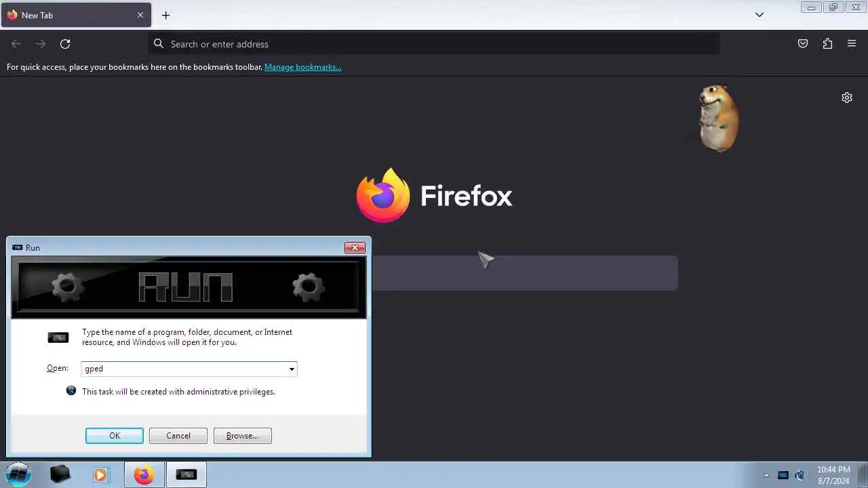Screen dimensions: 868x488
Task: Click the right gear in Run banner
Action: click(309, 287)
